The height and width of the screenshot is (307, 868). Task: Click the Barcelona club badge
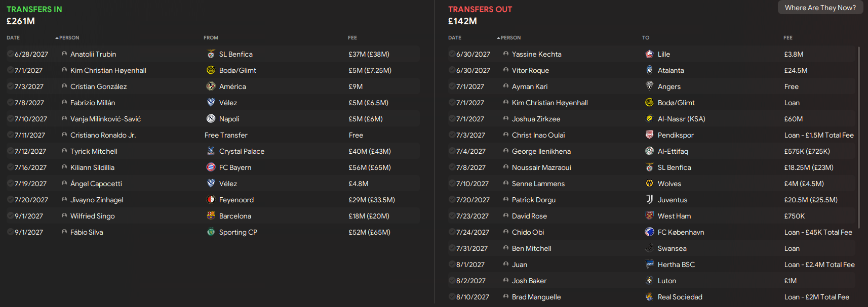(x=211, y=216)
